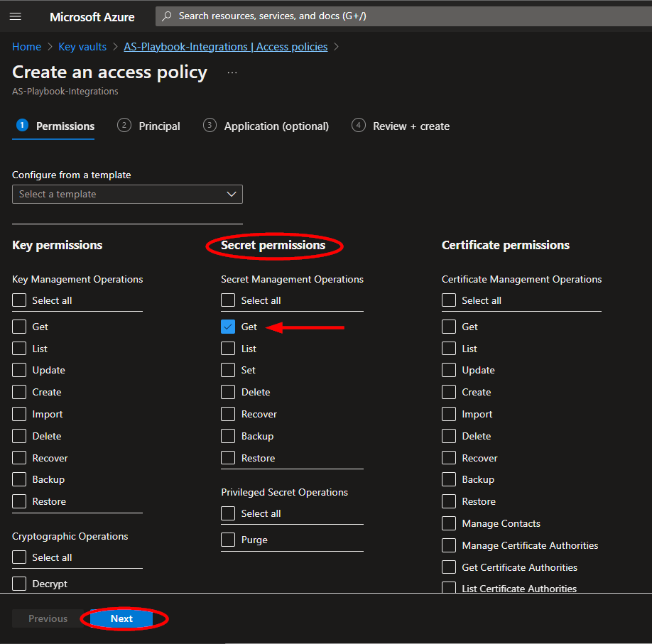Open Key vaults breadcrumb link
Image resolution: width=652 pixels, height=644 pixels.
click(x=82, y=47)
